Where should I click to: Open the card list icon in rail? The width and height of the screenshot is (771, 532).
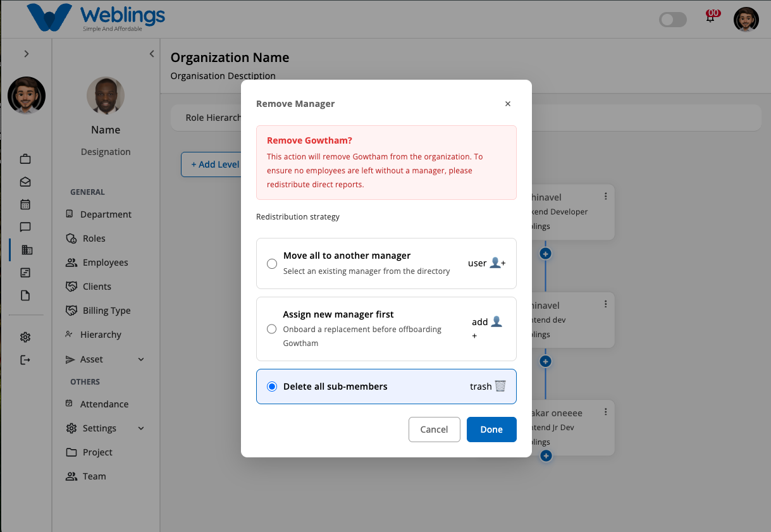25,273
